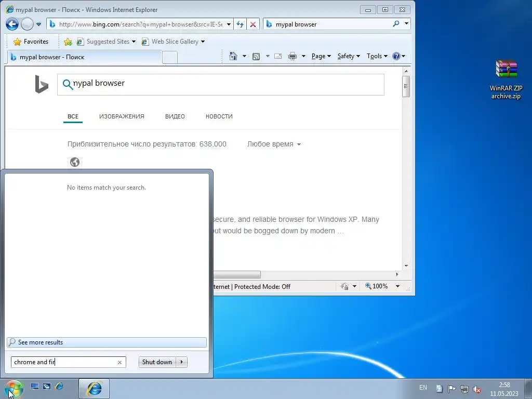Click the status bar privacy lock icon

point(345,286)
